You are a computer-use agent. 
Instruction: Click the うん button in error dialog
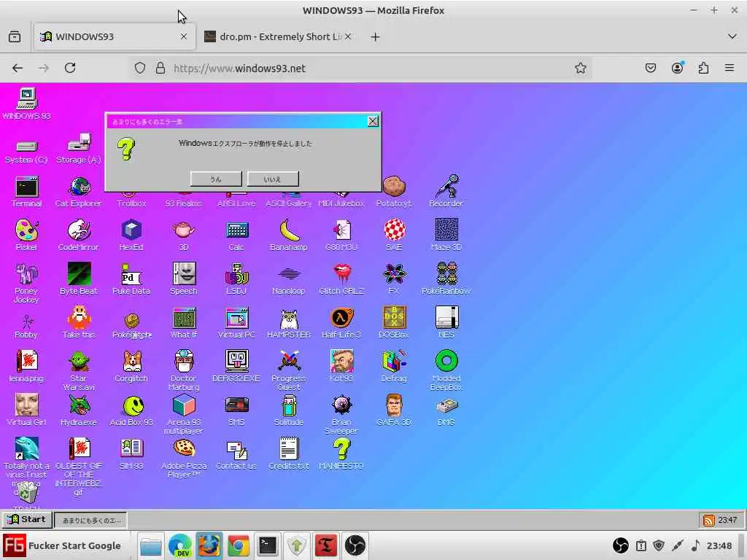(x=216, y=179)
